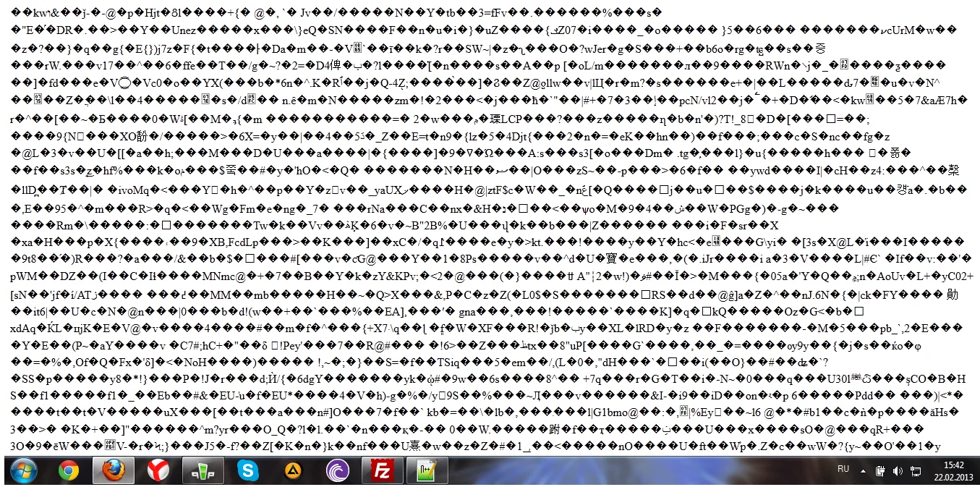This screenshot has width=980, height=487.
Task: Open the network connection tray icon
Action: 916,471
